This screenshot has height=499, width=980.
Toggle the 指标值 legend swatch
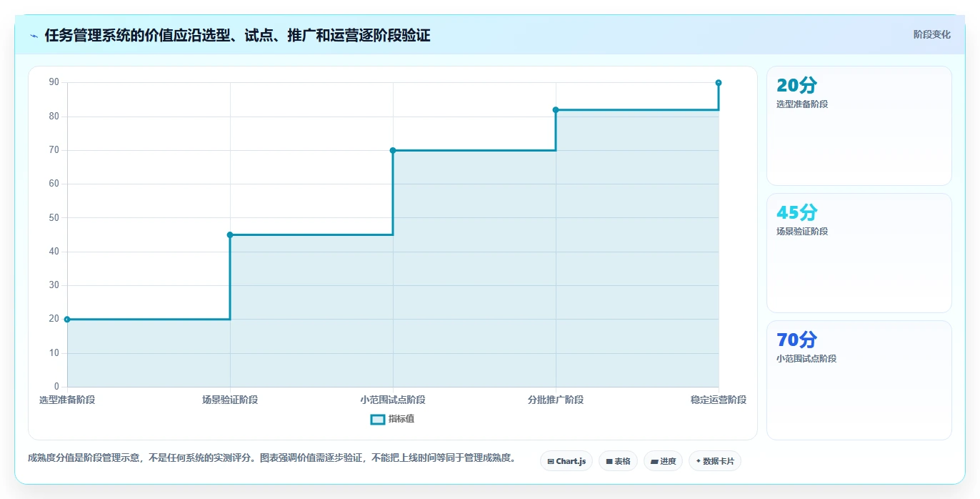[x=378, y=419]
